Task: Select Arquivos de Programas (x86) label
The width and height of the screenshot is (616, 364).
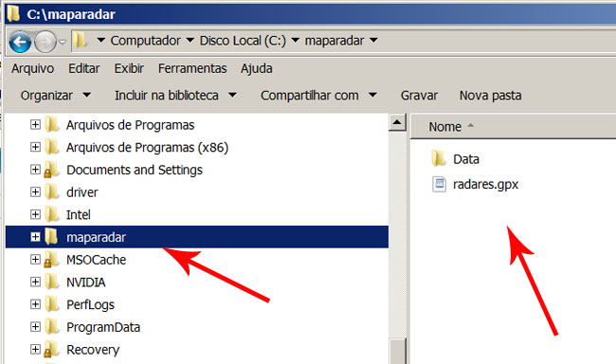Action: 147,148
